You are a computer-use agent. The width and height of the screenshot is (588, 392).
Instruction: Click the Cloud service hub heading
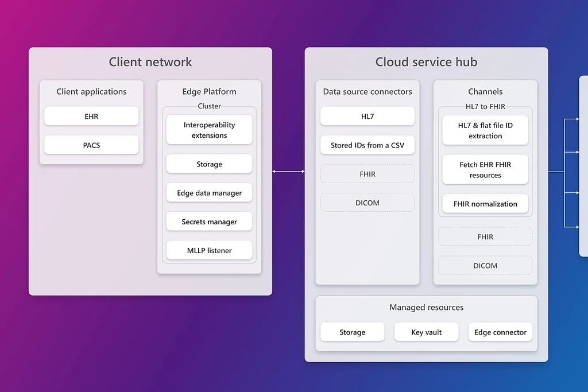click(427, 62)
